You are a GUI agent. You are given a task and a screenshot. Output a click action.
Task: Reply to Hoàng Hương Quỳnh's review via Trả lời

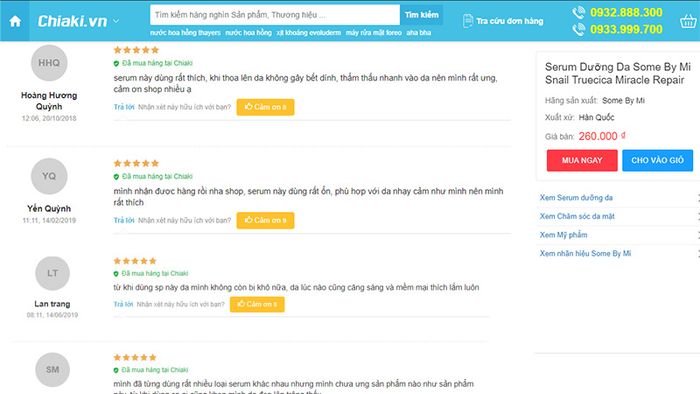(124, 107)
